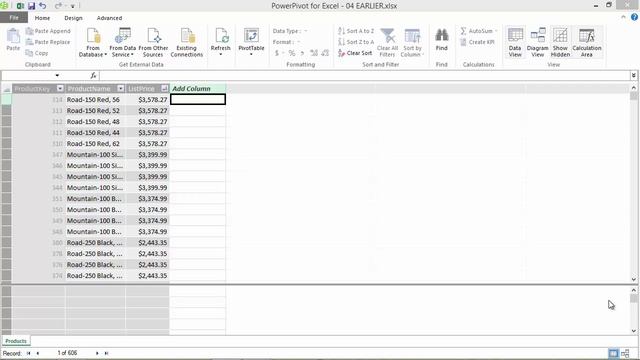The width and height of the screenshot is (640, 360).
Task: Click Paste Append in Clipboard group
Action: (x=48, y=31)
